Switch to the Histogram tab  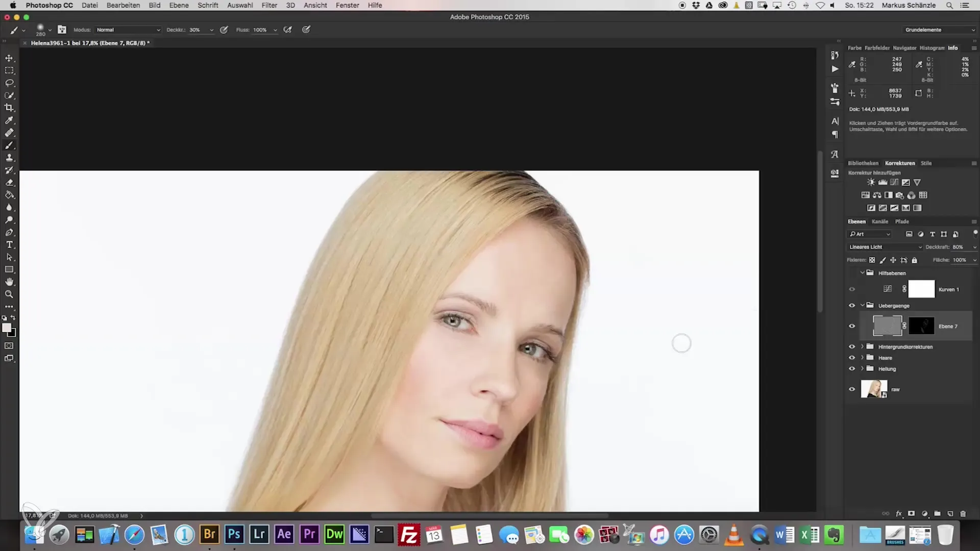[932, 48]
